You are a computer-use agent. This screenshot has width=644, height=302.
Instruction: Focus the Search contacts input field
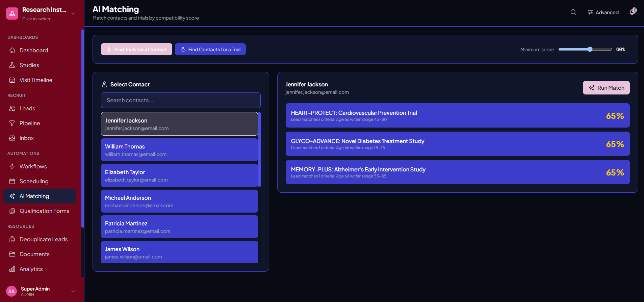[x=181, y=100]
